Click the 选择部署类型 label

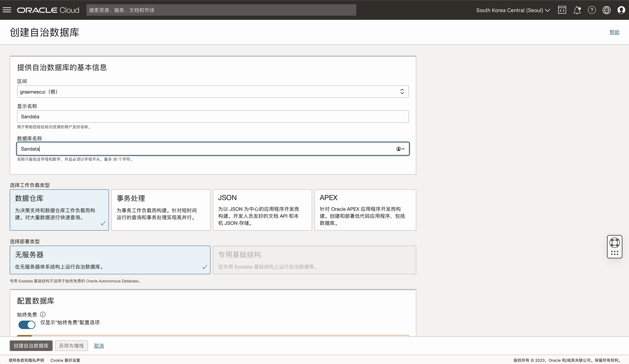pyautogui.click(x=25, y=242)
